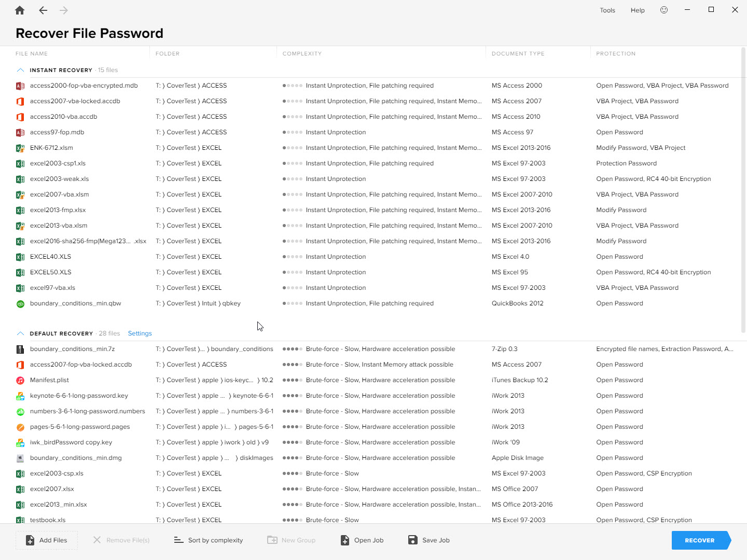Select Office icon of access2007-vba-locked.accdb
The width and height of the screenshot is (747, 560).
20,101
